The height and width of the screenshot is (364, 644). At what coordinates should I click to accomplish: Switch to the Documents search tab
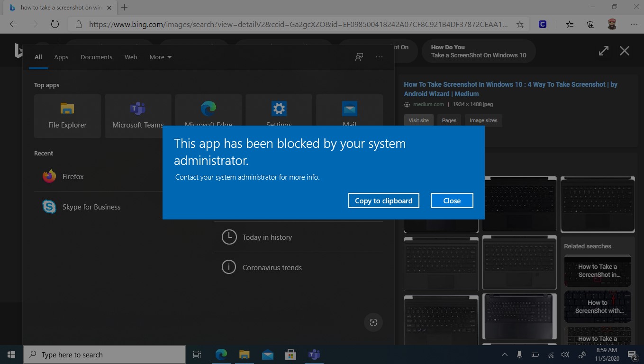point(96,57)
